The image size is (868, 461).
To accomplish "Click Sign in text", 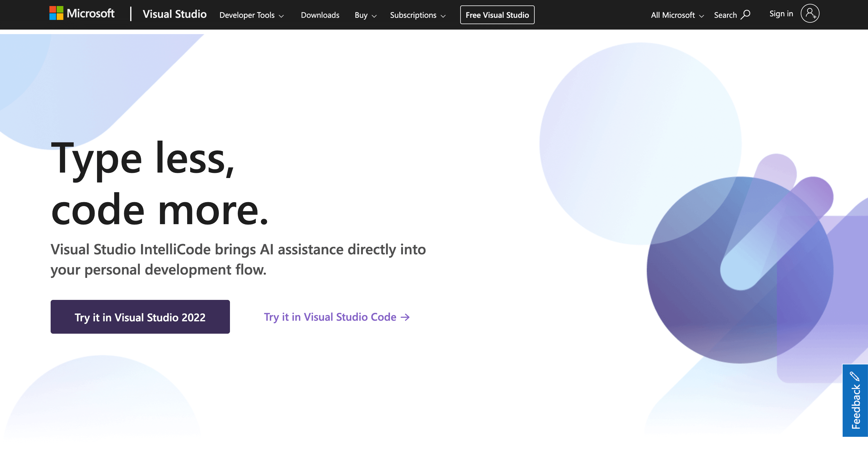I will [x=781, y=14].
